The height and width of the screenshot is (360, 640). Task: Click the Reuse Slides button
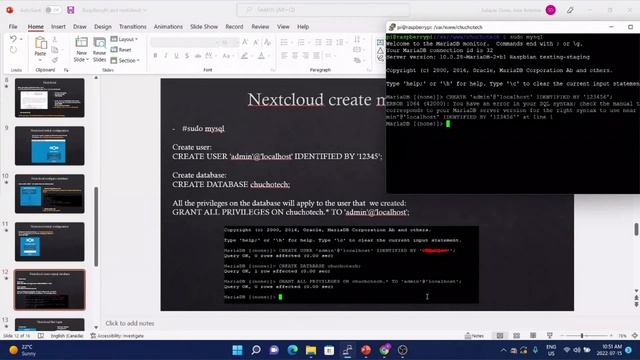coord(99,49)
